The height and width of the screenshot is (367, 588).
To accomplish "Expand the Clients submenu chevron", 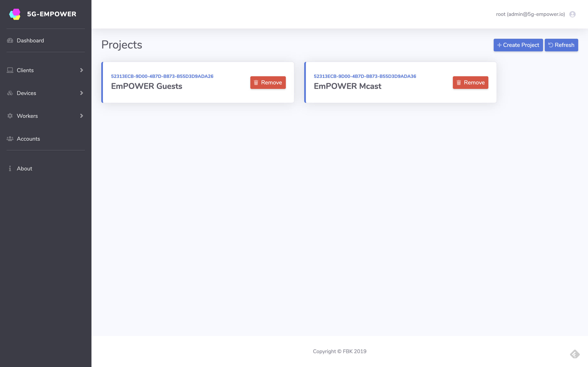I will 82,70.
